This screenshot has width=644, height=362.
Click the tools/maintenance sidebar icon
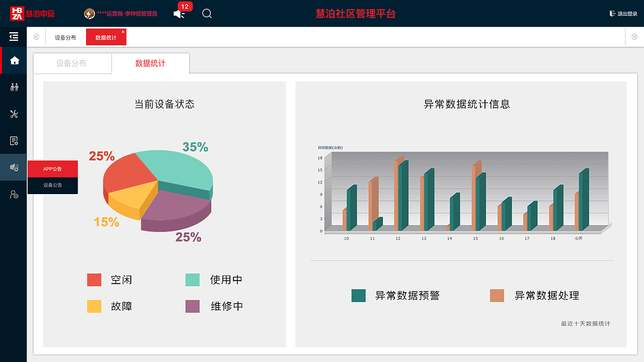14,114
